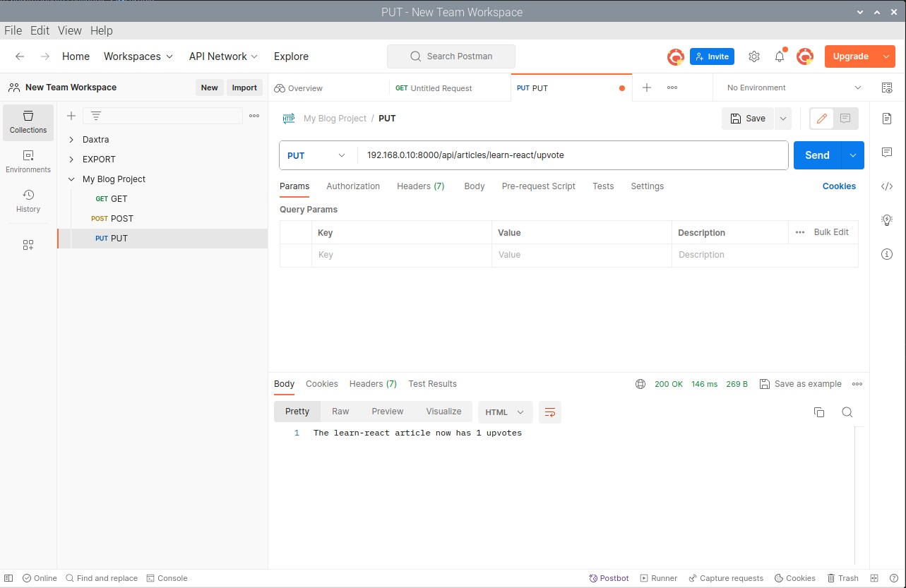This screenshot has height=588, width=906.
Task: Click the Search Postman box
Action: click(x=451, y=56)
